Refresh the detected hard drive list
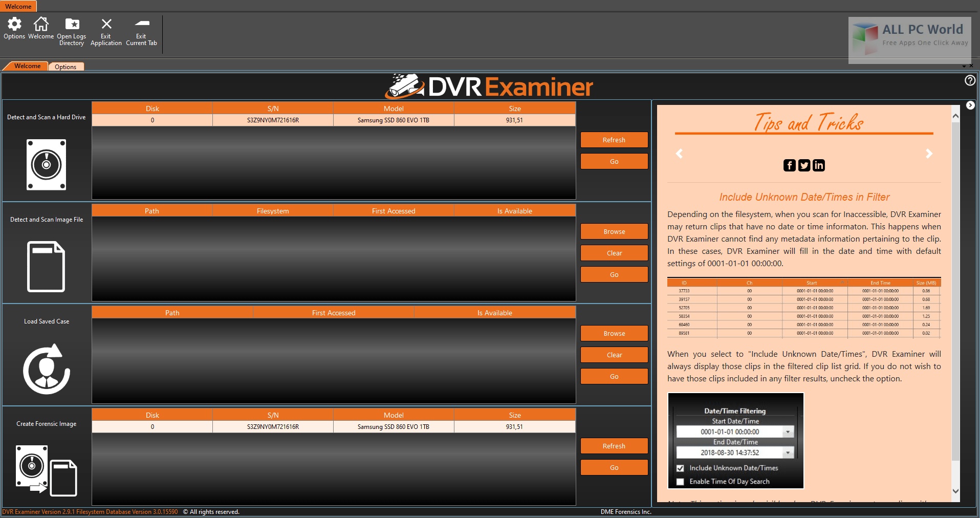Viewport: 980px width, 518px height. pyautogui.click(x=614, y=139)
